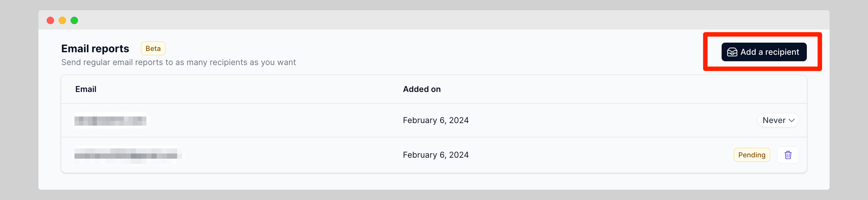Select the second blurred email address

[127, 155]
